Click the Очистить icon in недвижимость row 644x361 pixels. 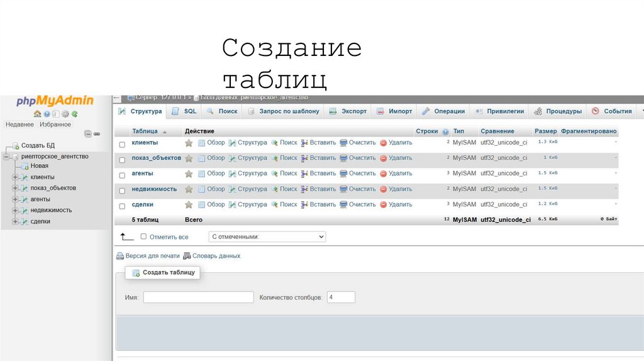343,189
